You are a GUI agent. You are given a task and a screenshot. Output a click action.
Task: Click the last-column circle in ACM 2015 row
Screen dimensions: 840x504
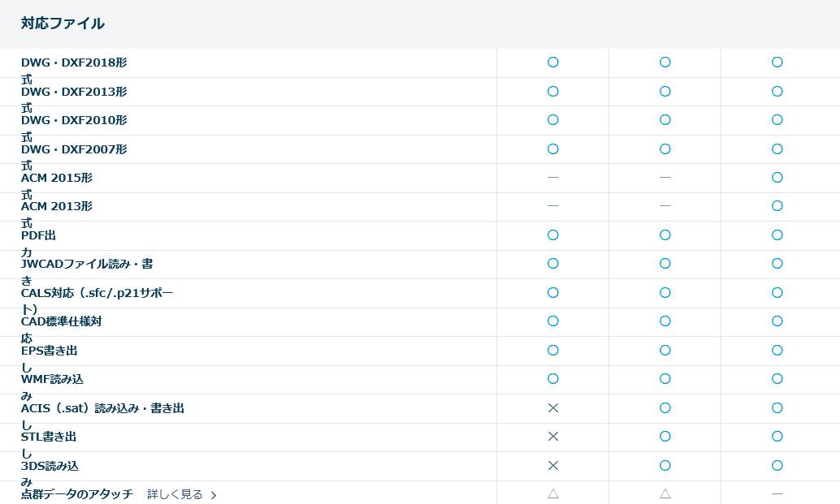(x=777, y=178)
